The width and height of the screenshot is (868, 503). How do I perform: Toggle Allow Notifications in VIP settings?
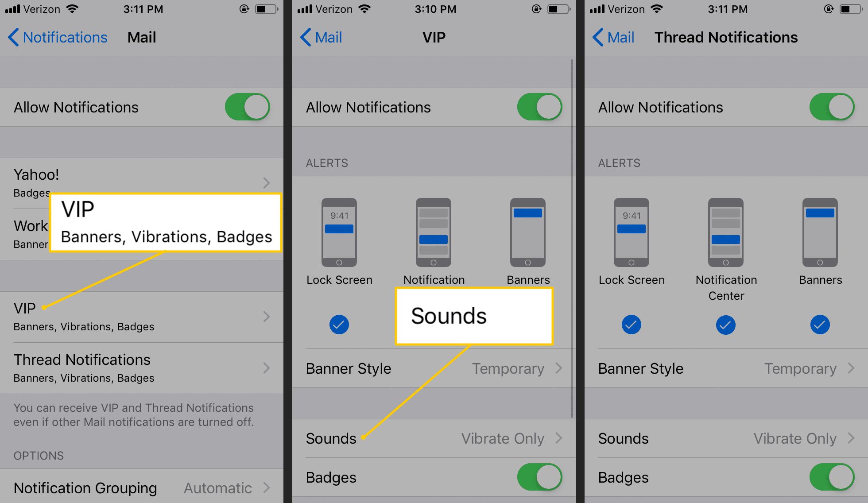pyautogui.click(x=542, y=107)
